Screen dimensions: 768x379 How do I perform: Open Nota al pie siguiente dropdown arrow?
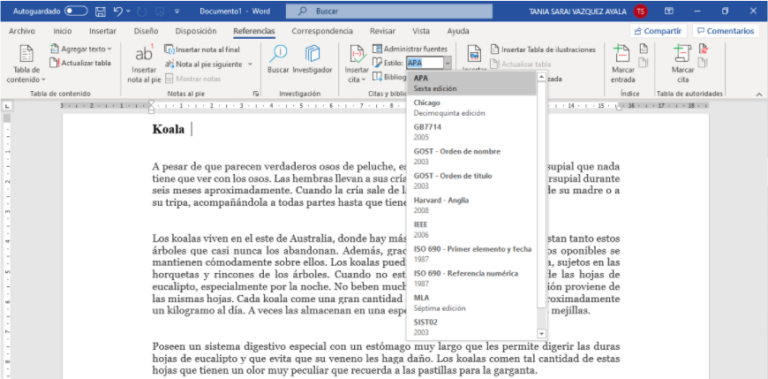tap(250, 64)
